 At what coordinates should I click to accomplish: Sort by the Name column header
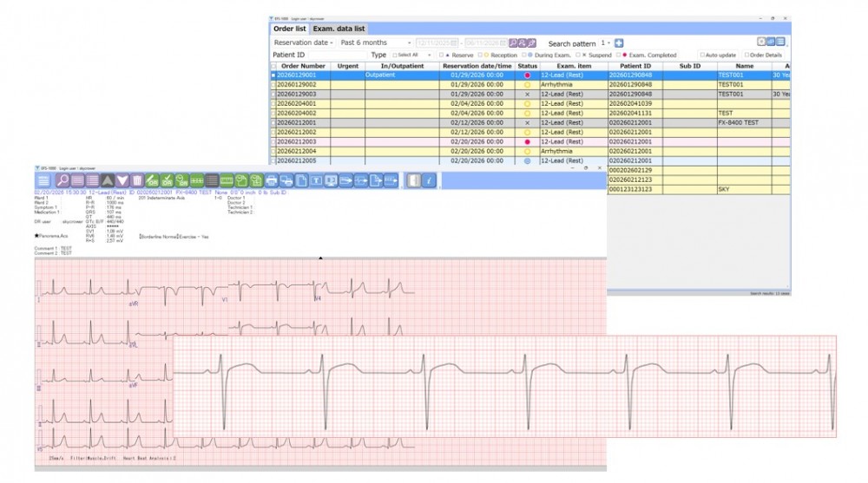745,66
